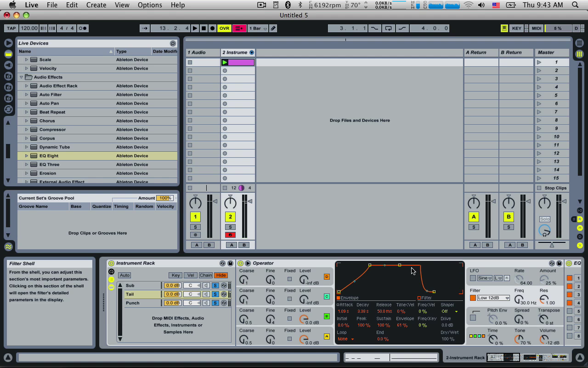Toggle Instrument Rack device activator
This screenshot has height=368, width=588.
[111, 263]
